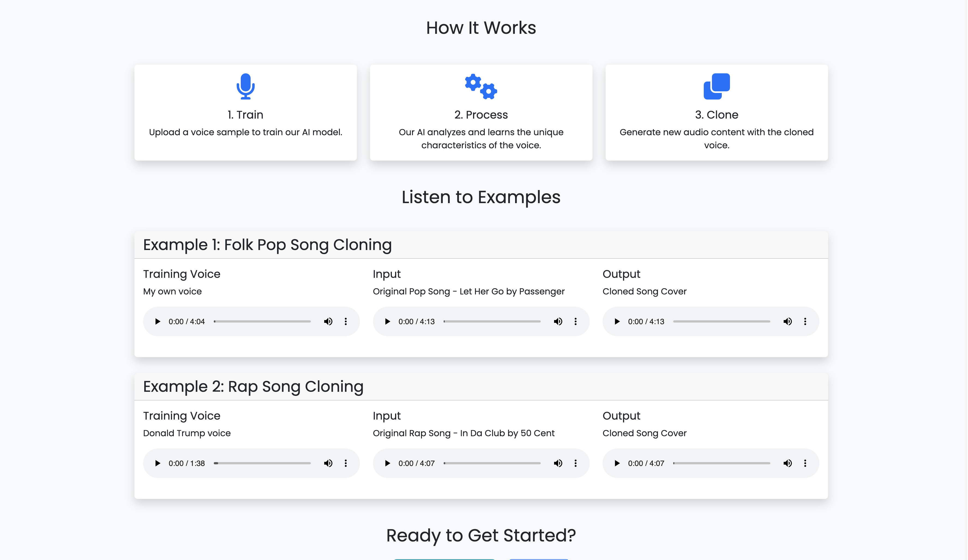The width and height of the screenshot is (968, 560).
Task: Click the gears icon on the Process card
Action: pyautogui.click(x=481, y=86)
